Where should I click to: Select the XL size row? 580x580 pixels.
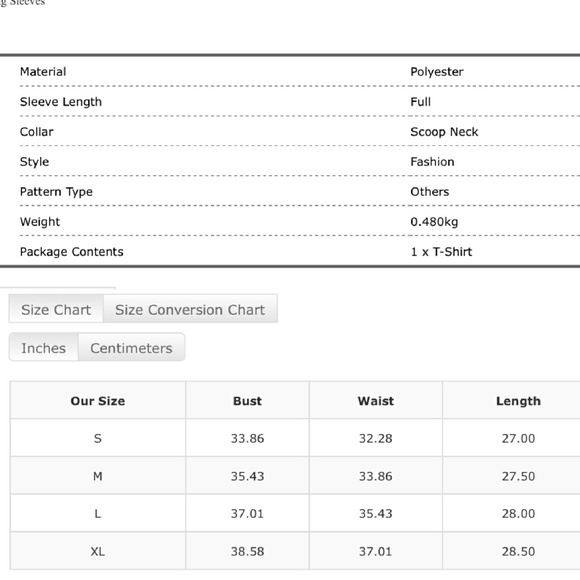coord(295,551)
